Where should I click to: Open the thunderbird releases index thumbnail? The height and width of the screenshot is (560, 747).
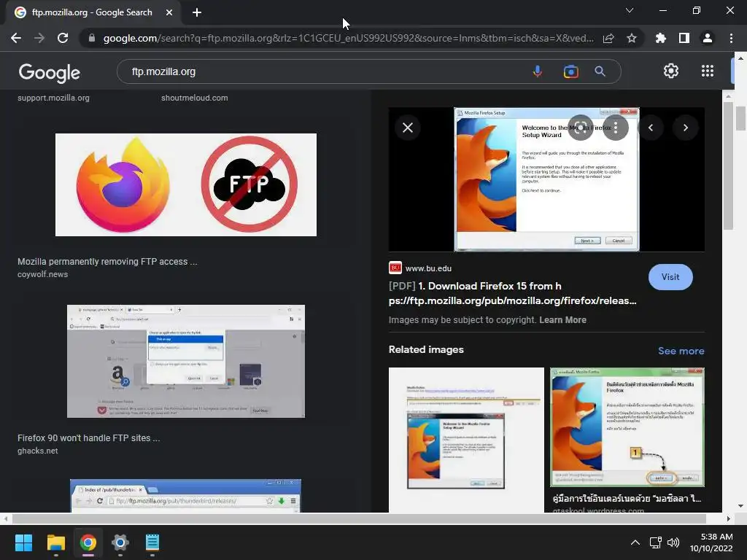[185, 496]
